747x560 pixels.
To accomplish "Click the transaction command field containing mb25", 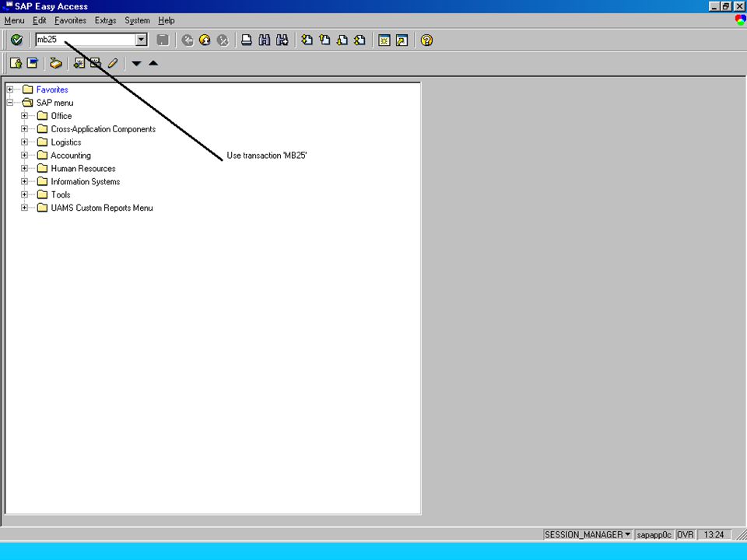I will tap(86, 40).
